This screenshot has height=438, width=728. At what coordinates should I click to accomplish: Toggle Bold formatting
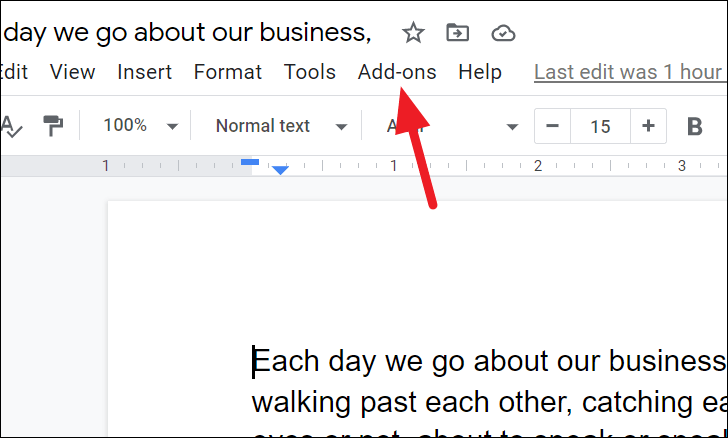pyautogui.click(x=695, y=126)
